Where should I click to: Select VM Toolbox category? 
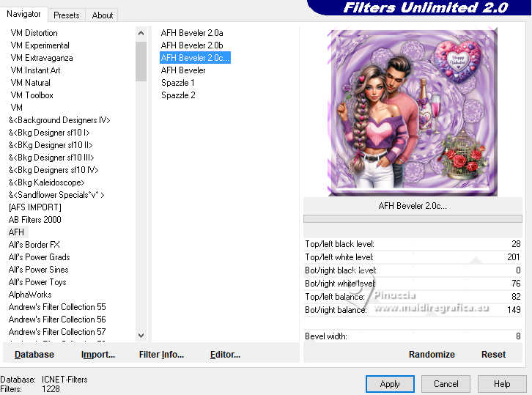(32, 95)
